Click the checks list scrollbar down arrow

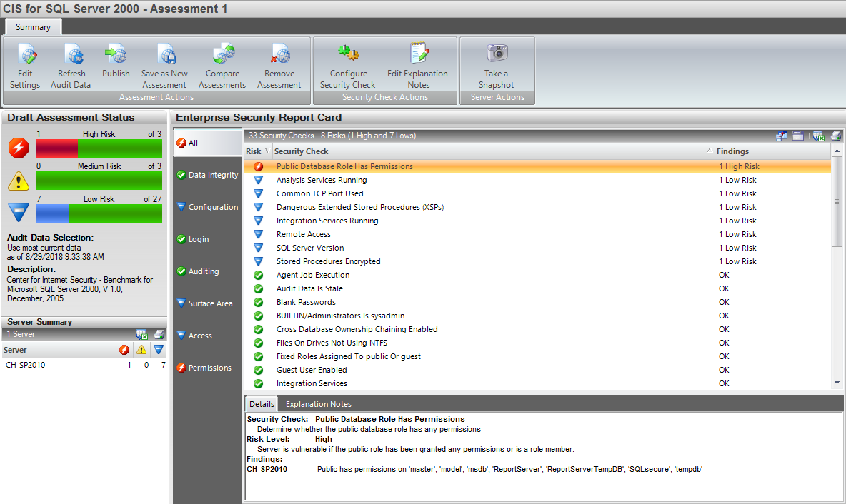pyautogui.click(x=837, y=383)
